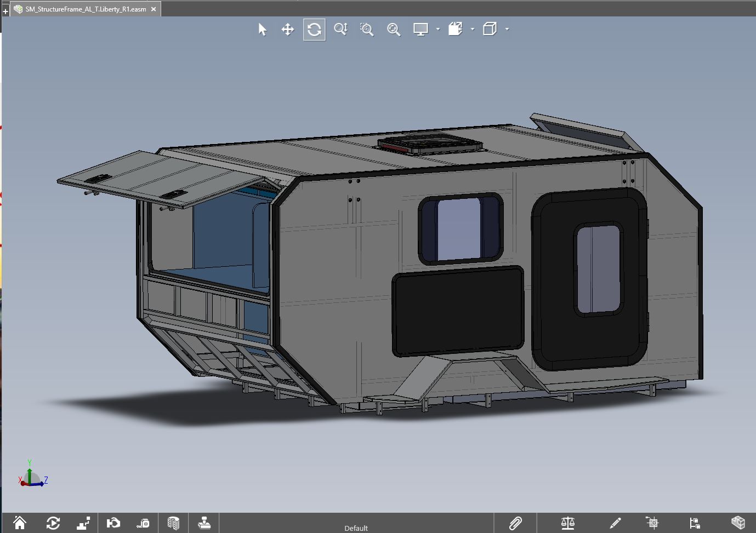Expand the view orientation dropdown arrow
This screenshot has height=533, width=756.
point(473,30)
